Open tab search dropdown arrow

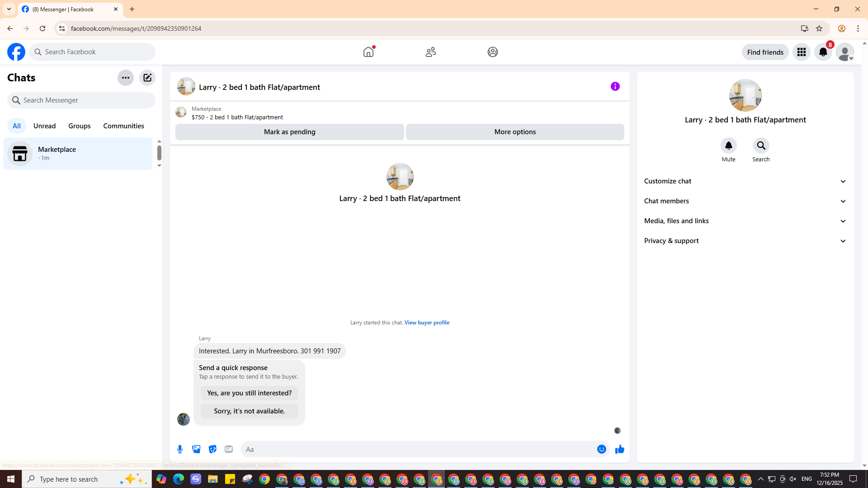9,9
